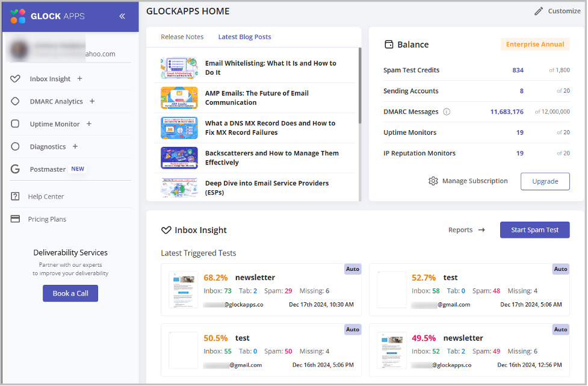Screen dimensions: 588x386
Task: Open AMP Emails blog post thumbnail
Action: 179,98
